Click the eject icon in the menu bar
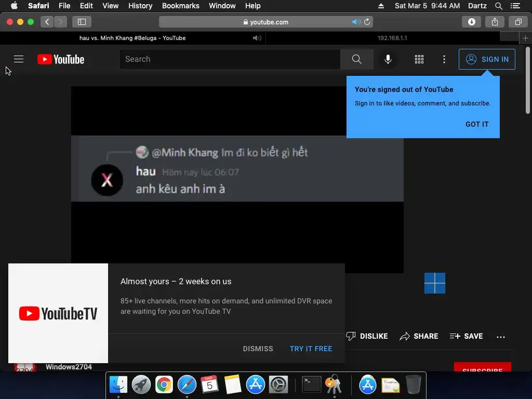532x399 pixels. pyautogui.click(x=381, y=6)
